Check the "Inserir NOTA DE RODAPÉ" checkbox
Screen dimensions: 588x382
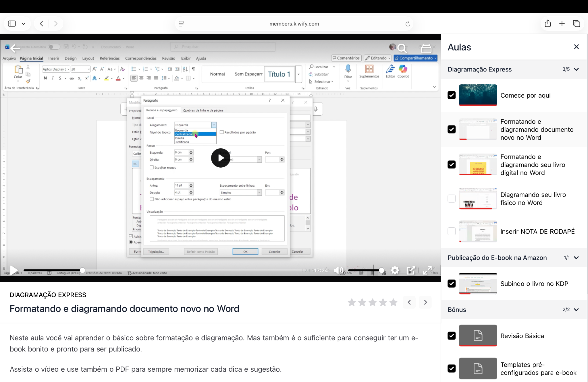[452, 231]
